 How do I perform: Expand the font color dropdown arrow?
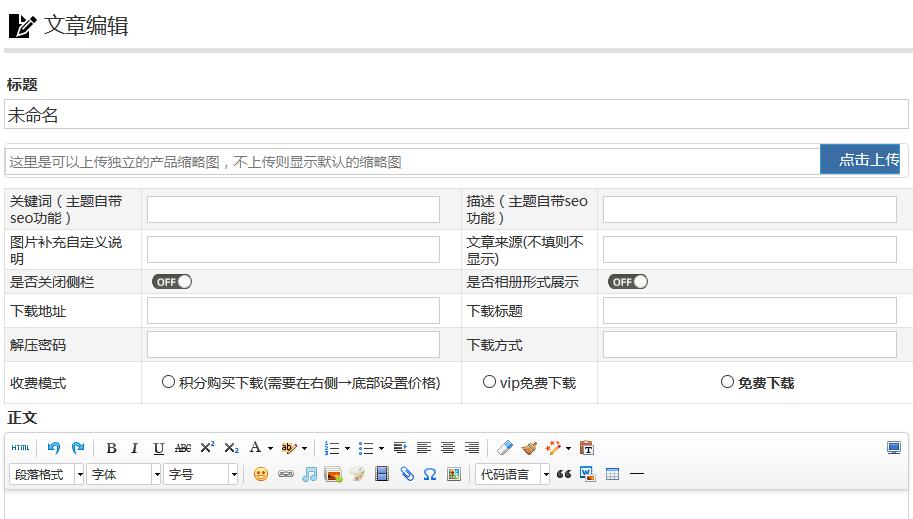click(x=270, y=449)
